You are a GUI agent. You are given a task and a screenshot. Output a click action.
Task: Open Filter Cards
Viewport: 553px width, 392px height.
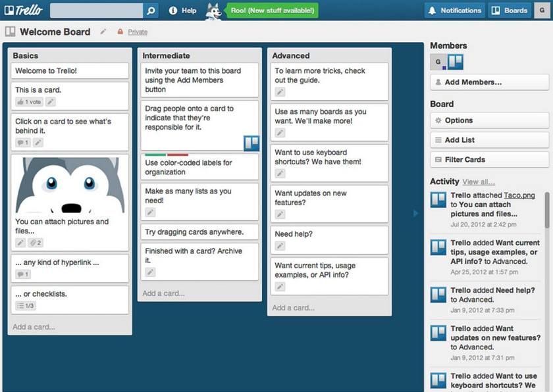click(490, 160)
